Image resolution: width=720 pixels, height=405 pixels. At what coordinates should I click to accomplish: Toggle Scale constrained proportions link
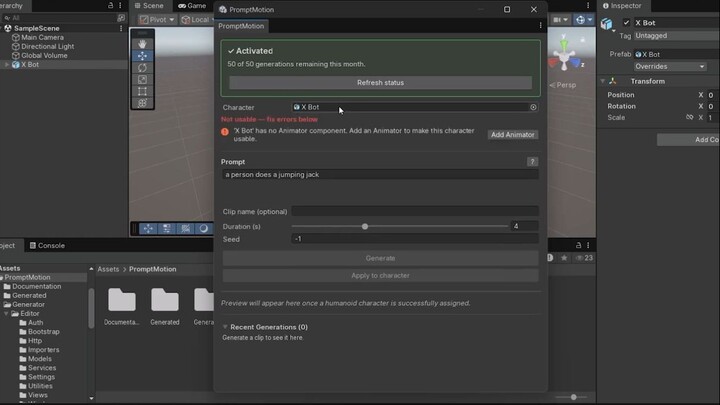tap(689, 118)
